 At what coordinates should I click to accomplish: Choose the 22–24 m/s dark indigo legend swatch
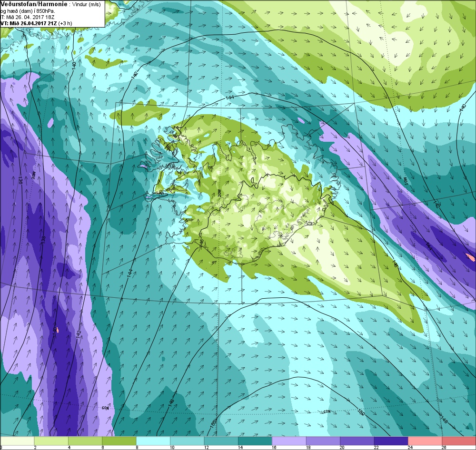391,440
